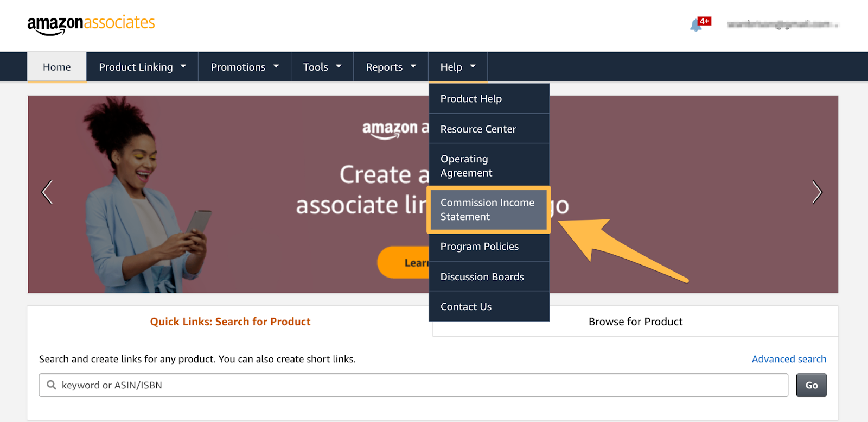Expand the Product Linking menu

coord(142,67)
